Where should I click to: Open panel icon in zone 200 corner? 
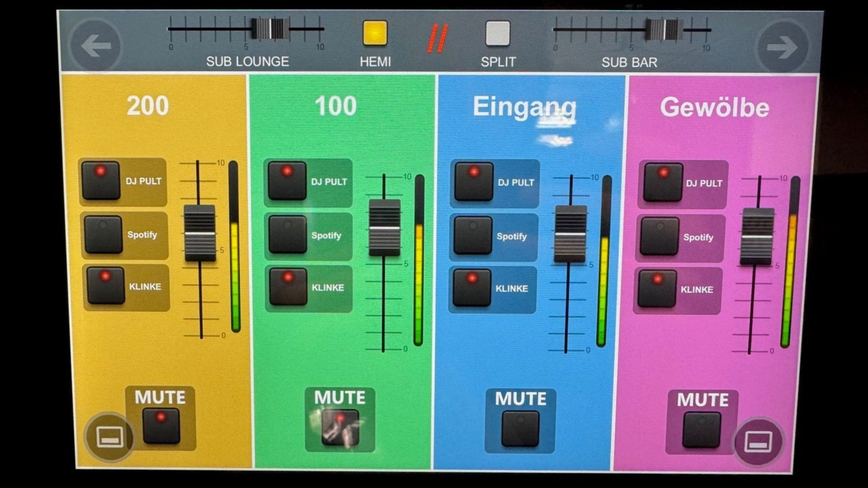click(x=109, y=437)
